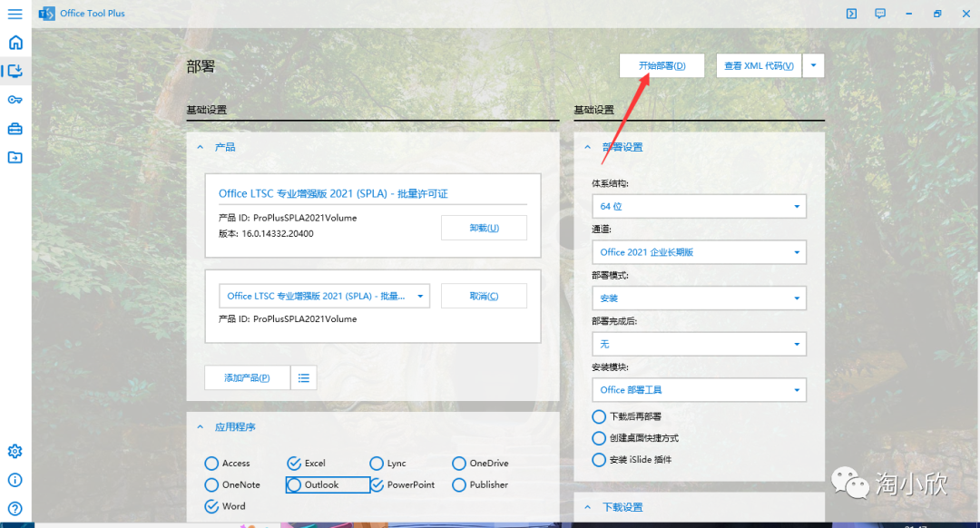Go to the Home page icon

click(15, 43)
